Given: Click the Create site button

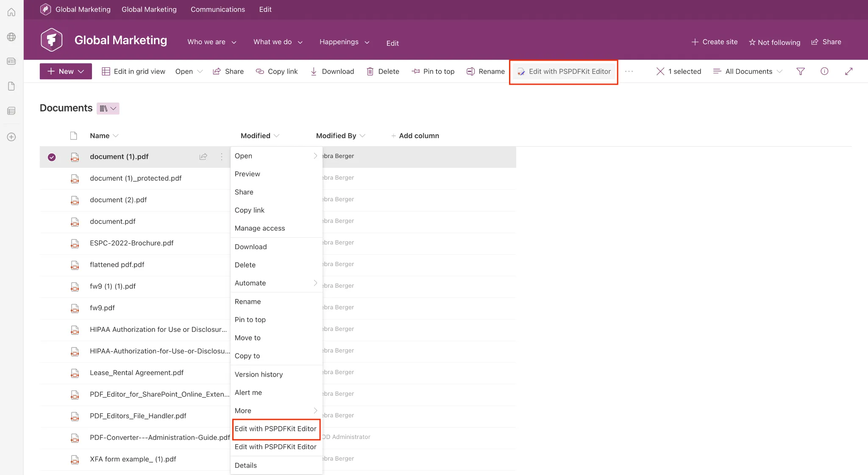Looking at the screenshot, I should [x=714, y=42].
